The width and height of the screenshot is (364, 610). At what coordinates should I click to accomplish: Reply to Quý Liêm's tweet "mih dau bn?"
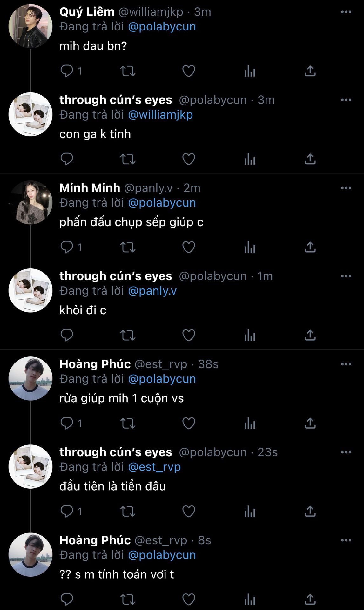point(67,71)
